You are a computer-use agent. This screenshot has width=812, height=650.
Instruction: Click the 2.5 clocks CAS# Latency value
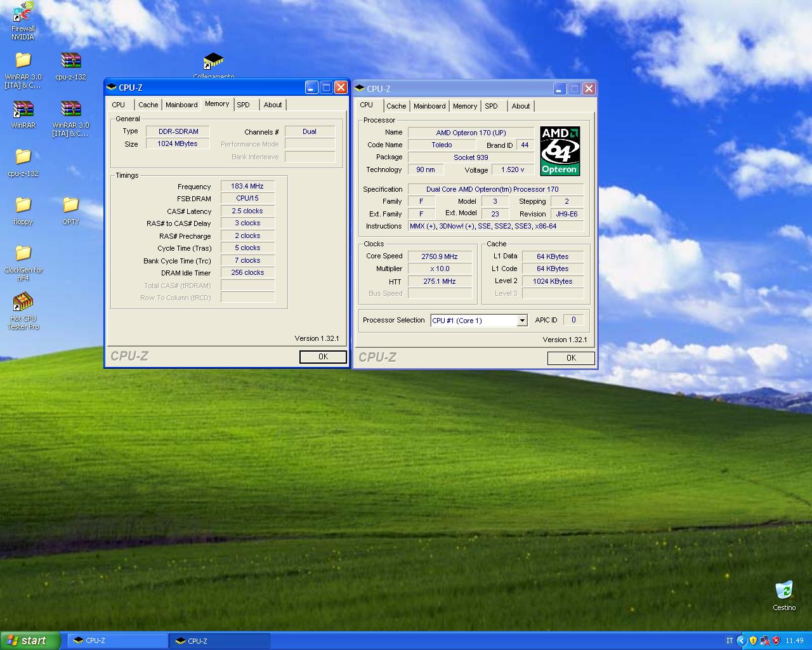coord(247,211)
